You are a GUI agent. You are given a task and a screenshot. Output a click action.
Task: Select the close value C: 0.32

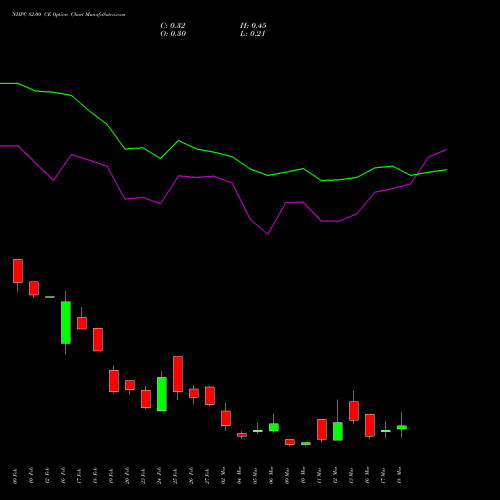(173, 26)
